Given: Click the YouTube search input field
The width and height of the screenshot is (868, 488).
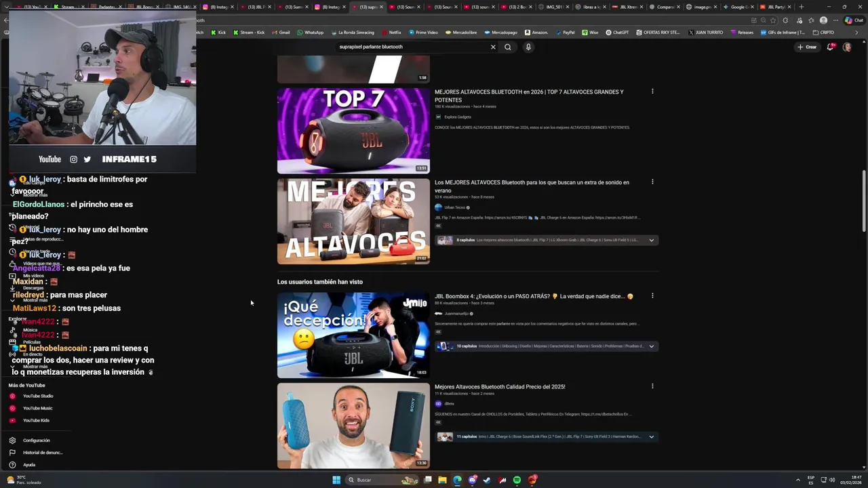Looking at the screenshot, I should coord(411,47).
